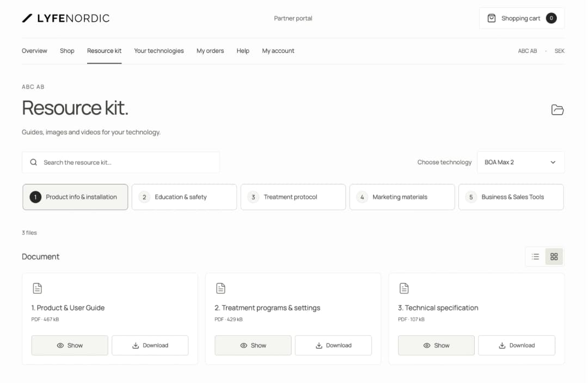The height and width of the screenshot is (383, 588).
Task: Click the Shopping cart text
Action: pyautogui.click(x=520, y=18)
